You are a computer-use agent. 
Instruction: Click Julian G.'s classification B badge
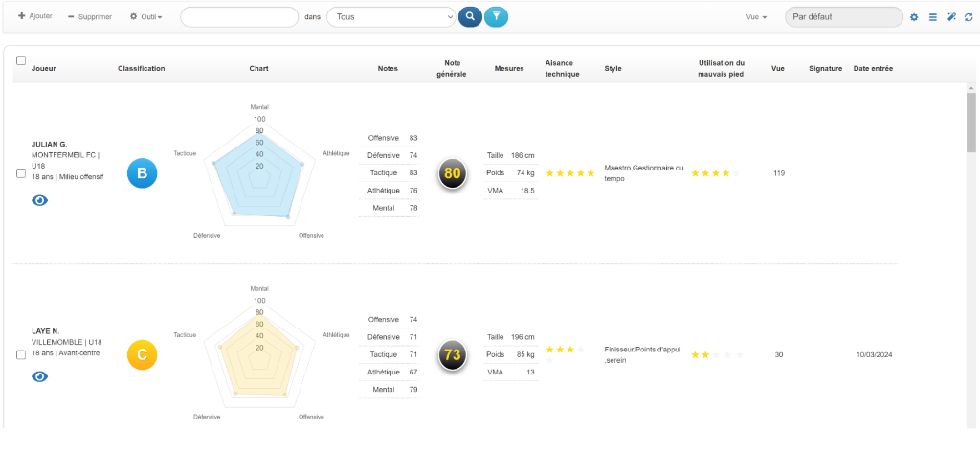click(142, 173)
